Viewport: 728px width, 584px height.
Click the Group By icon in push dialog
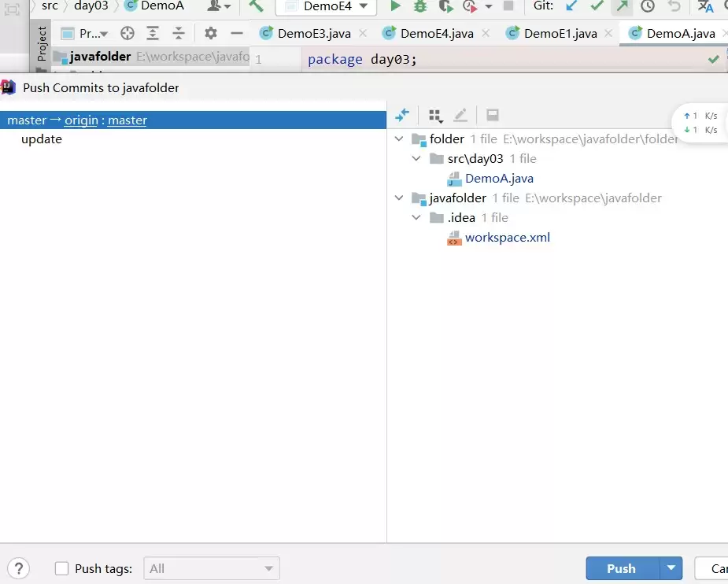tap(435, 116)
